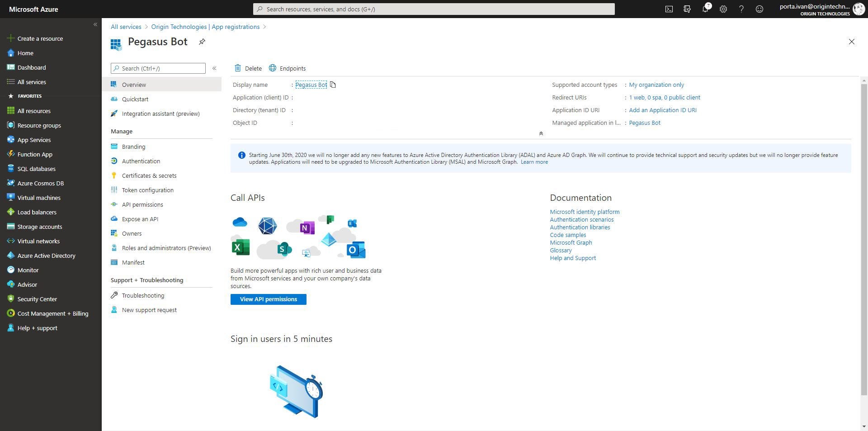The width and height of the screenshot is (868, 431).
Task: Open Directory + subscription filter icon
Action: pyautogui.click(x=687, y=9)
